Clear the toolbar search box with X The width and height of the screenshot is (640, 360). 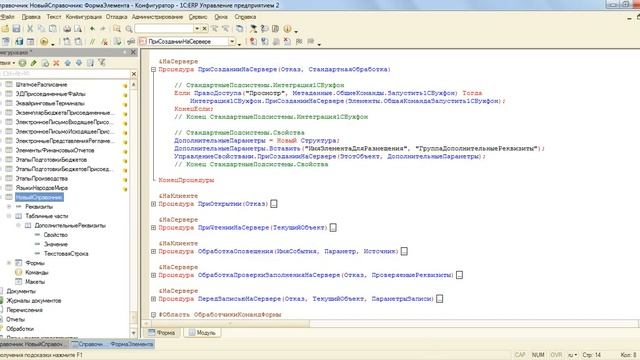tap(204, 29)
